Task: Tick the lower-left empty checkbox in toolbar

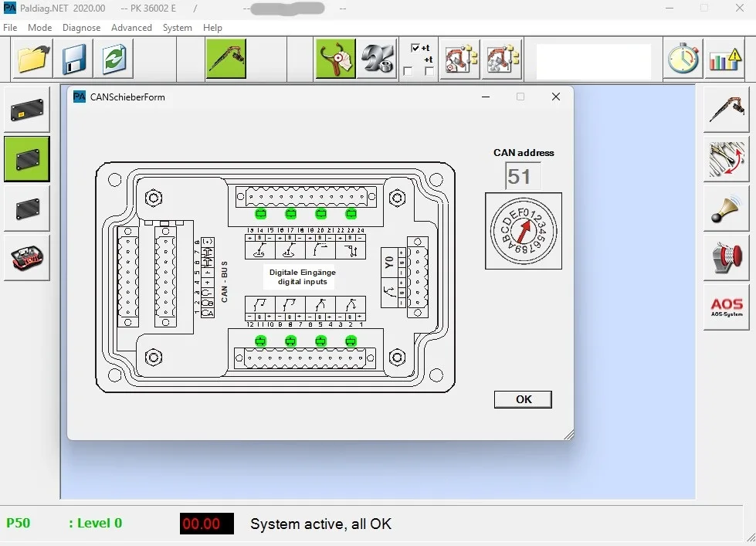Action: tap(408, 71)
